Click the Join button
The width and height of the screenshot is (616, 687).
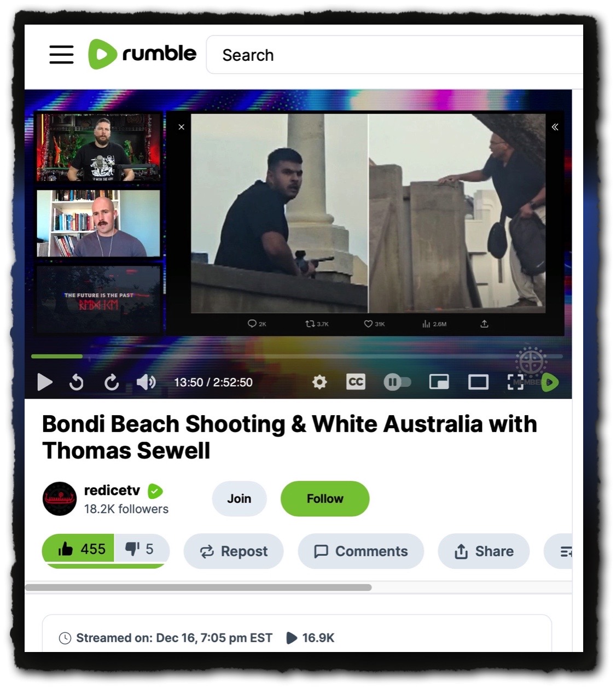239,499
